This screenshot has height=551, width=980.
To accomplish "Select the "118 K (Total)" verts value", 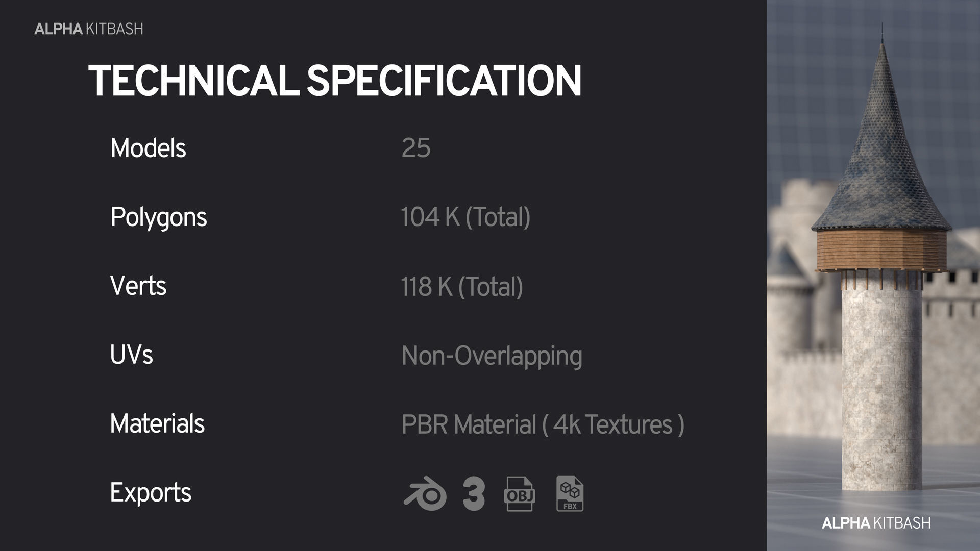I will pyautogui.click(x=462, y=286).
